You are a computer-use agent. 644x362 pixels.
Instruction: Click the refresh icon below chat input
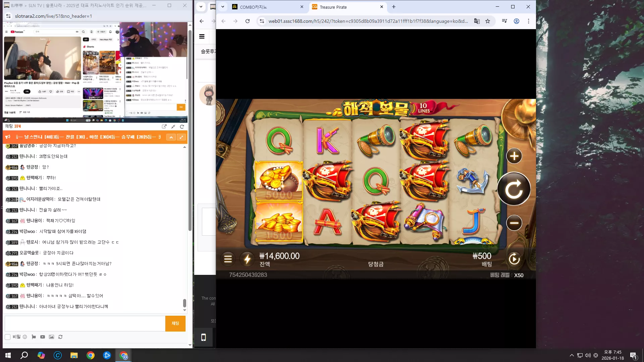pos(60,337)
